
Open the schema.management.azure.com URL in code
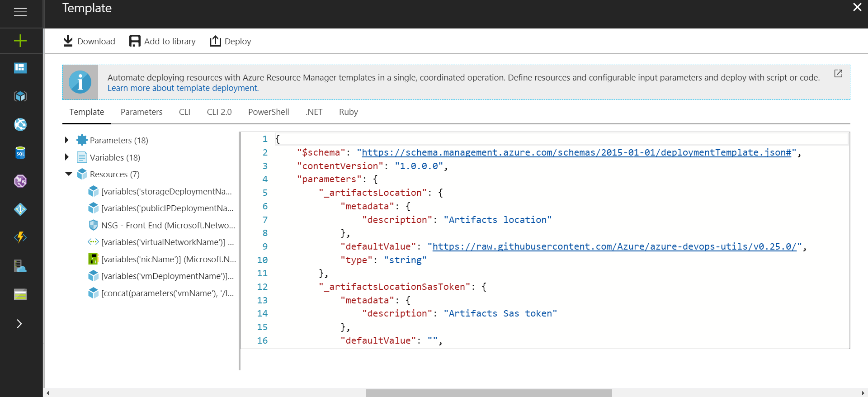(x=576, y=153)
